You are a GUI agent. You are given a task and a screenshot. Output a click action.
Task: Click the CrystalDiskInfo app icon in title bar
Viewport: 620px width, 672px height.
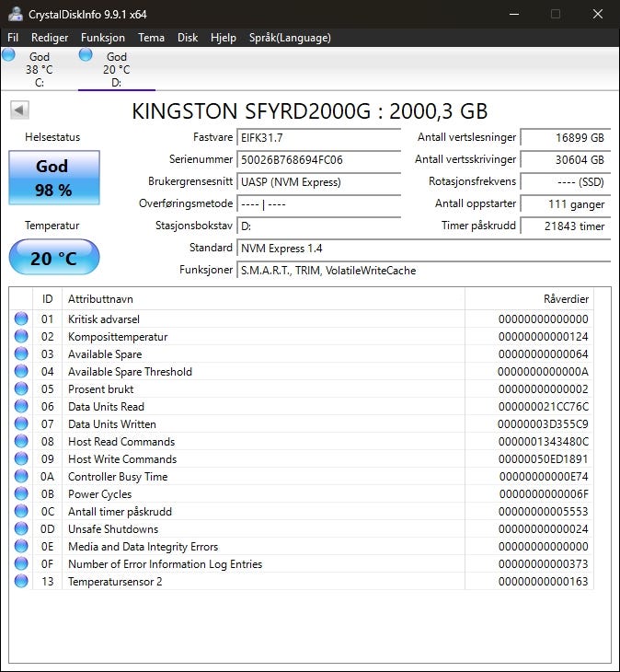coord(15,14)
